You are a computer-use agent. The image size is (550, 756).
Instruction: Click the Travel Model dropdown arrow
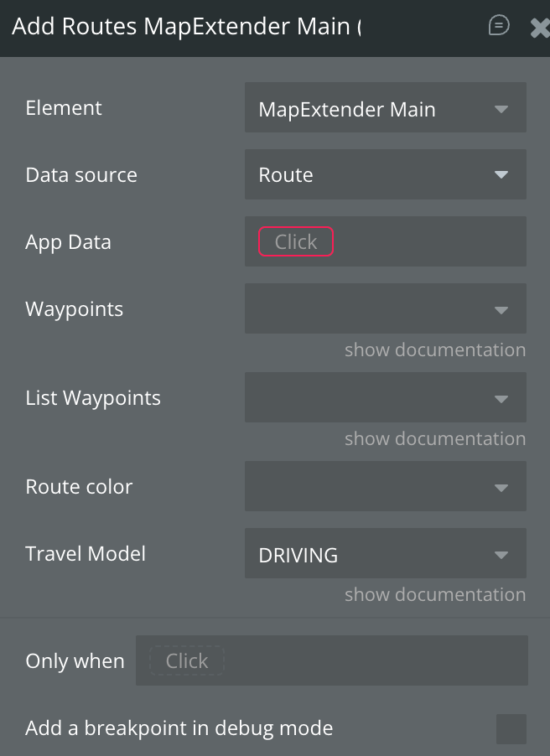501,554
